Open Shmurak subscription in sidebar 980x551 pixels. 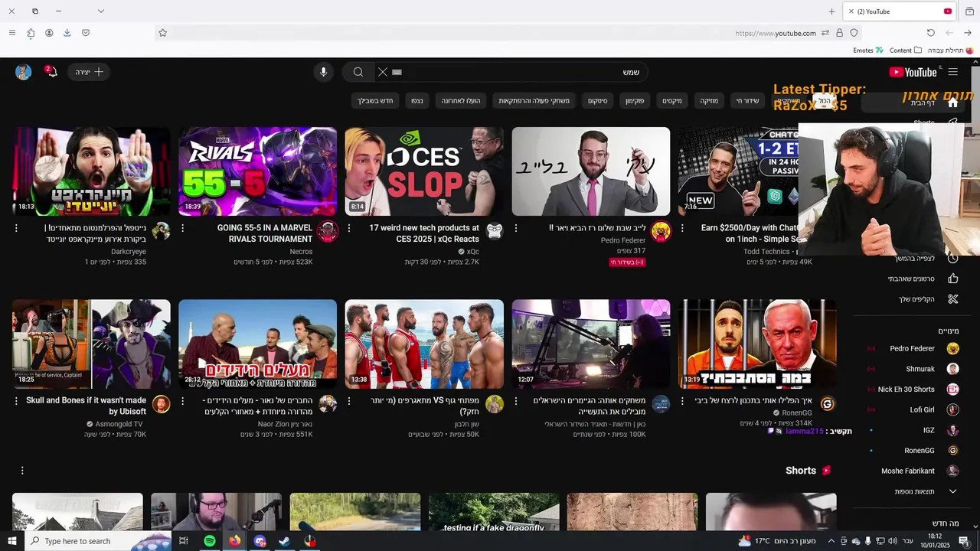910,369
